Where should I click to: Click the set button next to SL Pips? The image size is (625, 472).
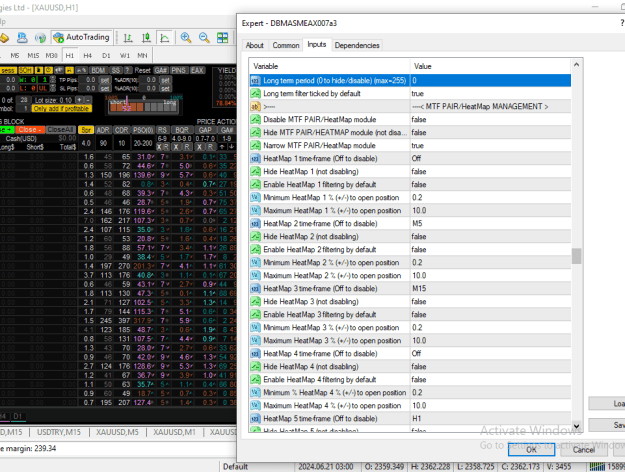(105, 88)
